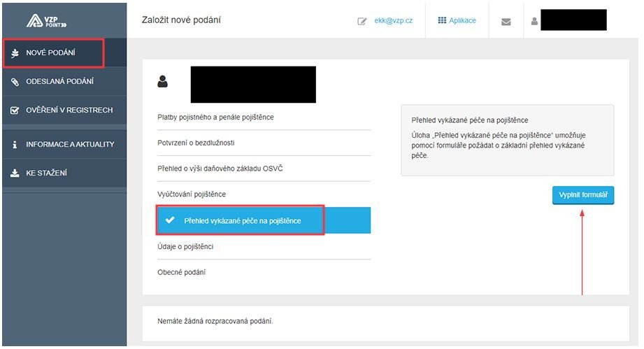Click the VZP Point logo
The image size is (644, 349).
[46, 20]
